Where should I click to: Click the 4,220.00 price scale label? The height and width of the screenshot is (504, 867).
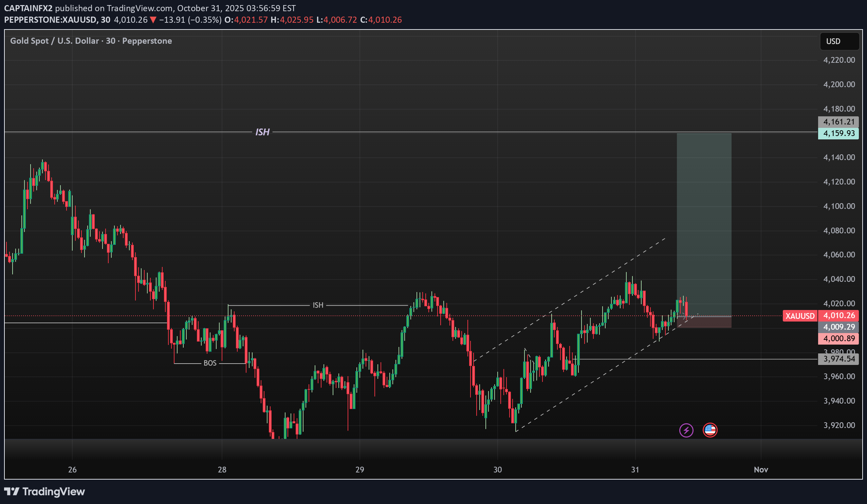pyautogui.click(x=839, y=60)
